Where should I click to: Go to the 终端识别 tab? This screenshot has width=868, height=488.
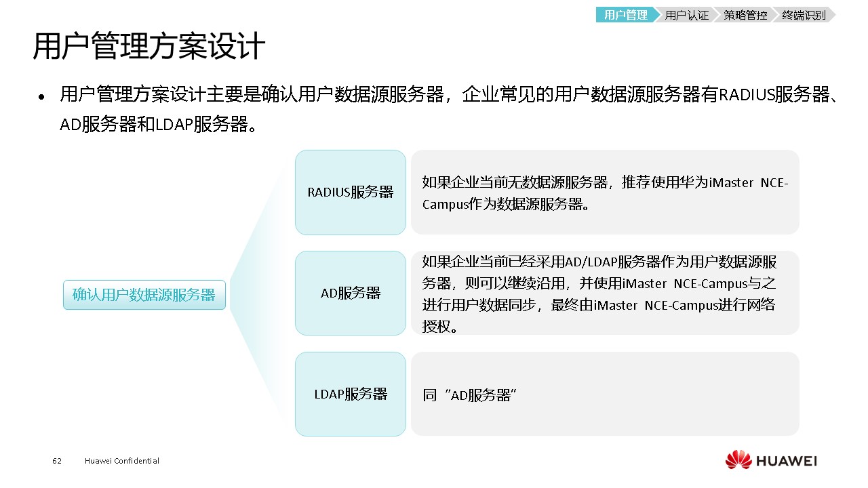[804, 15]
